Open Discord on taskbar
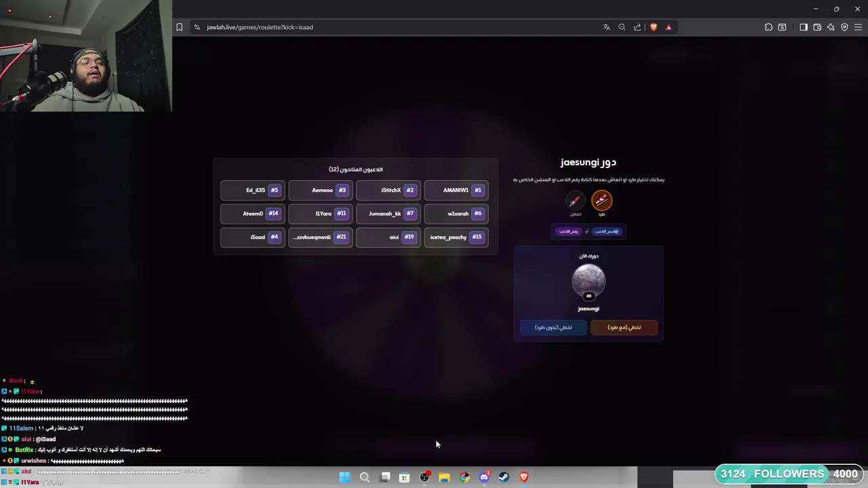 (484, 477)
